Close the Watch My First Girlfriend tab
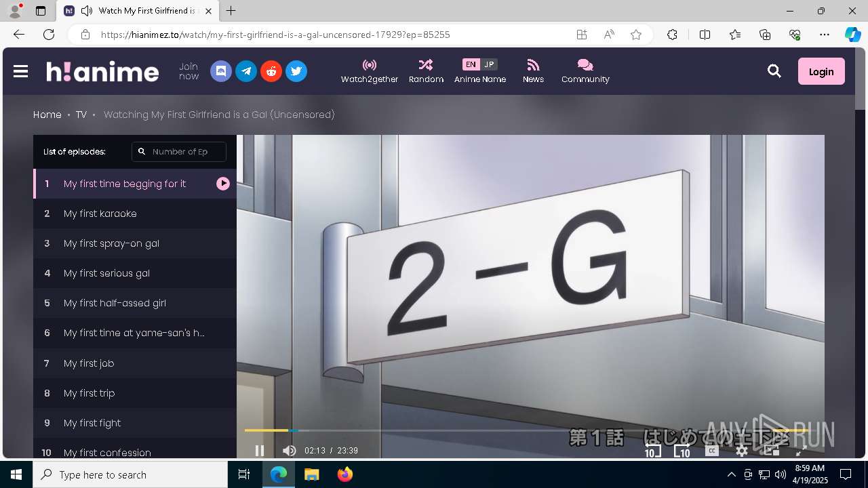Screen dimensions: 868x488 pyautogui.click(x=209, y=11)
